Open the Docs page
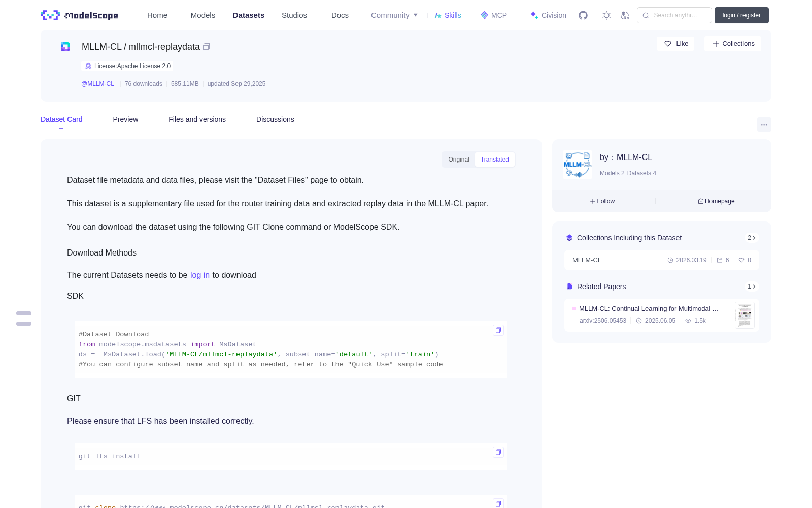This screenshot has width=812, height=508. pyautogui.click(x=340, y=15)
